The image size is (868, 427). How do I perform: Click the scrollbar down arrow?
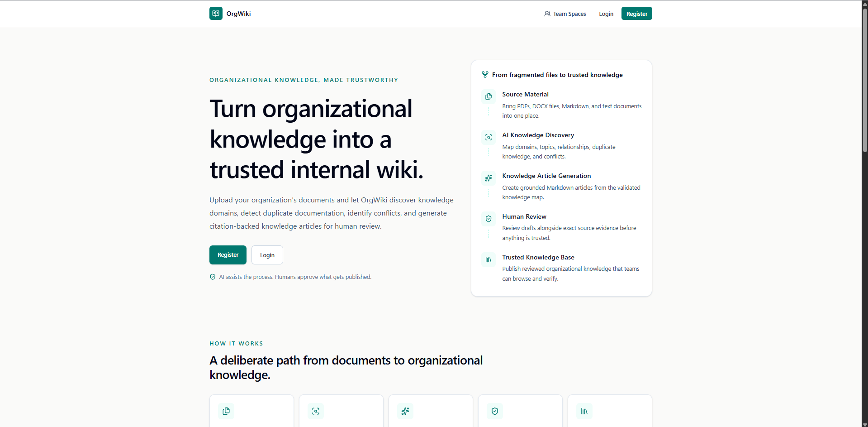coord(865,424)
